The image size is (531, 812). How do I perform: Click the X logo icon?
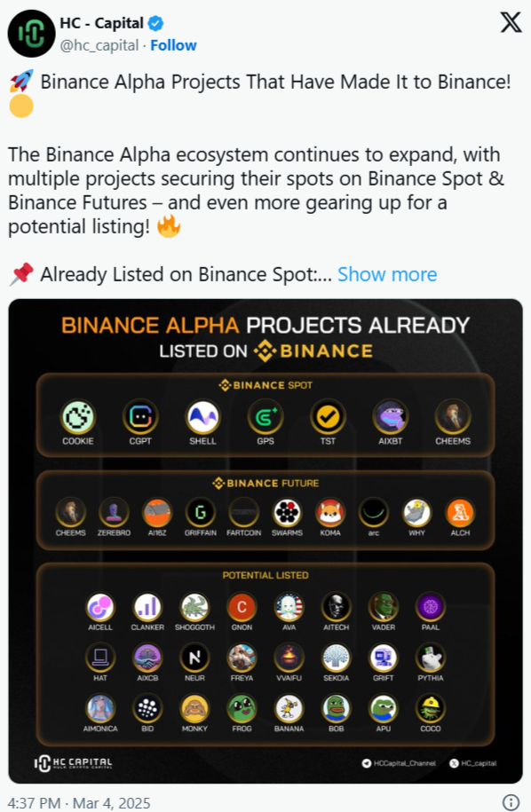511,22
